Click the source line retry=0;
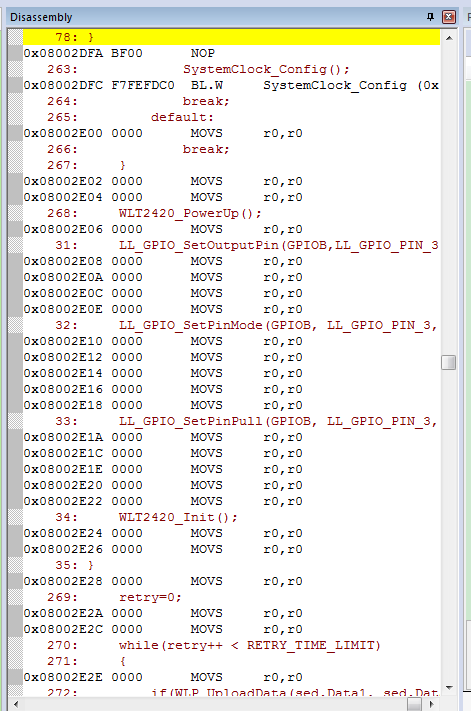The image size is (471, 711). tap(150, 597)
